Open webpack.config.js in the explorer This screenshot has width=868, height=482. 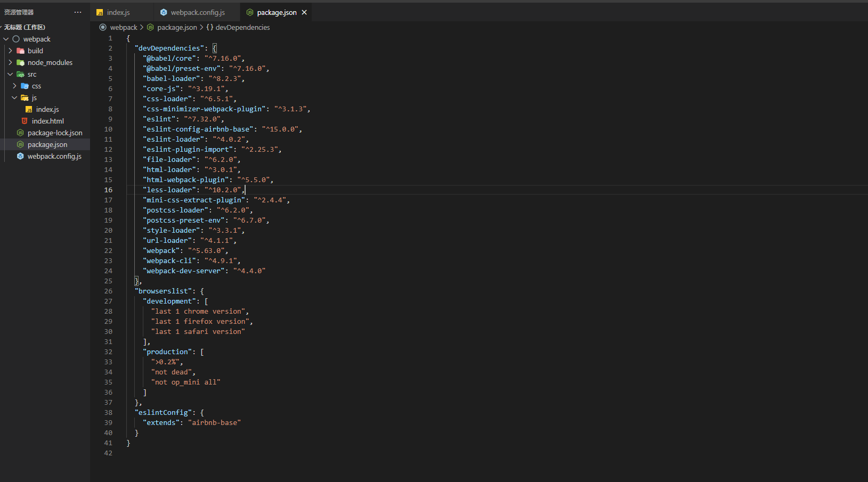point(54,156)
